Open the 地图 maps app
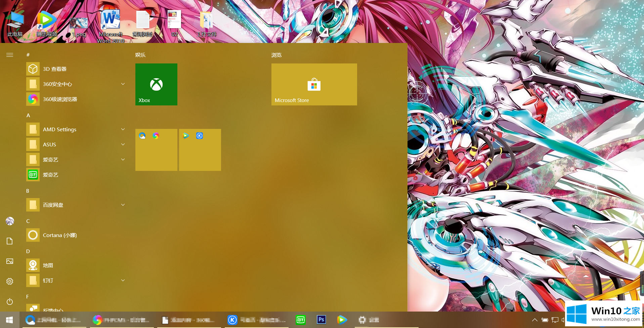Screen dimensions: 644x328 [x=76, y=265]
